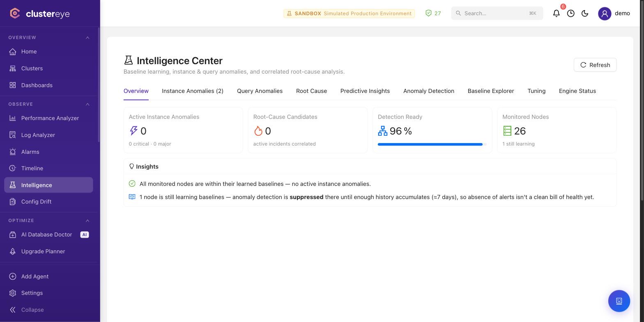This screenshot has height=322, width=644.
Task: Click the demo user avatar
Action: [605, 13]
